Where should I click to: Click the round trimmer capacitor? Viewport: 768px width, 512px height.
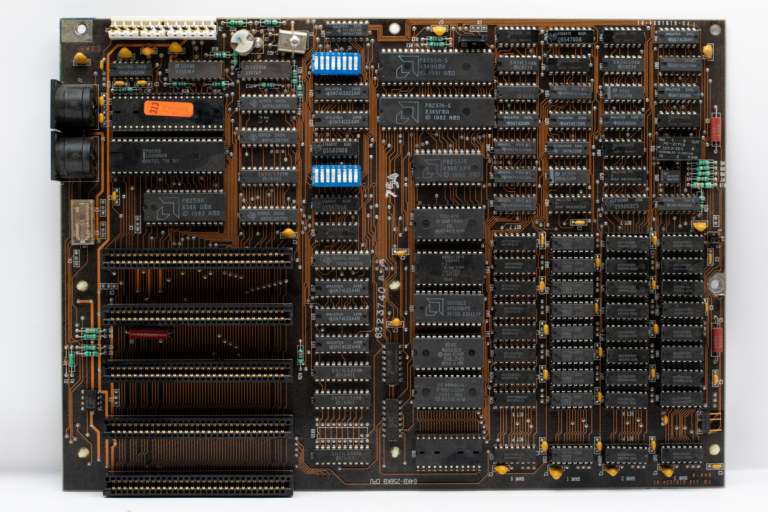tap(242, 41)
